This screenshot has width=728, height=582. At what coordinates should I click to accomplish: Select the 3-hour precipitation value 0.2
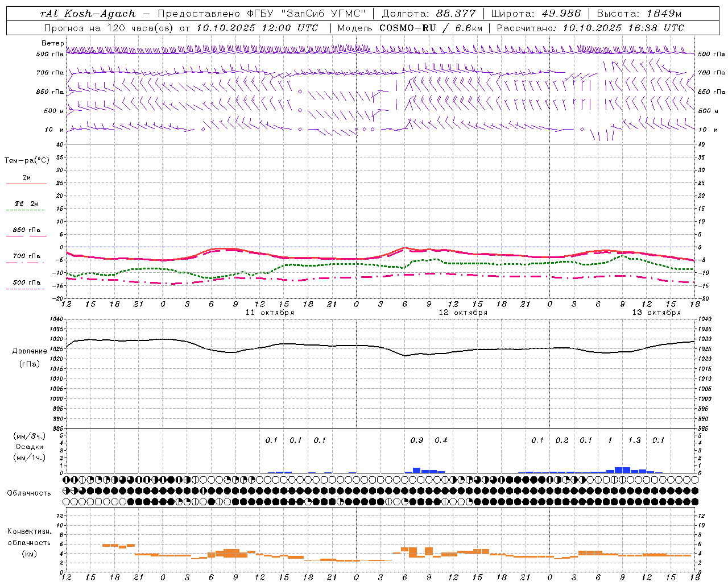coord(562,440)
